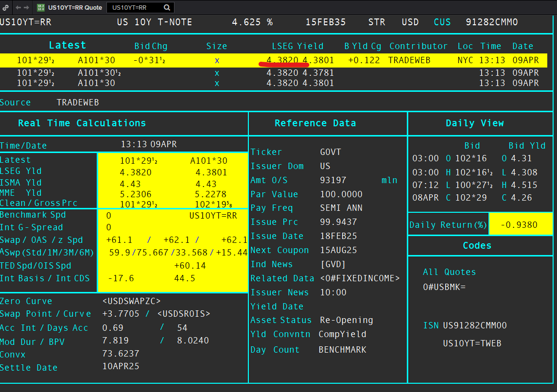
Task: Click Issue Prc value 99.9437
Action: pos(338,222)
